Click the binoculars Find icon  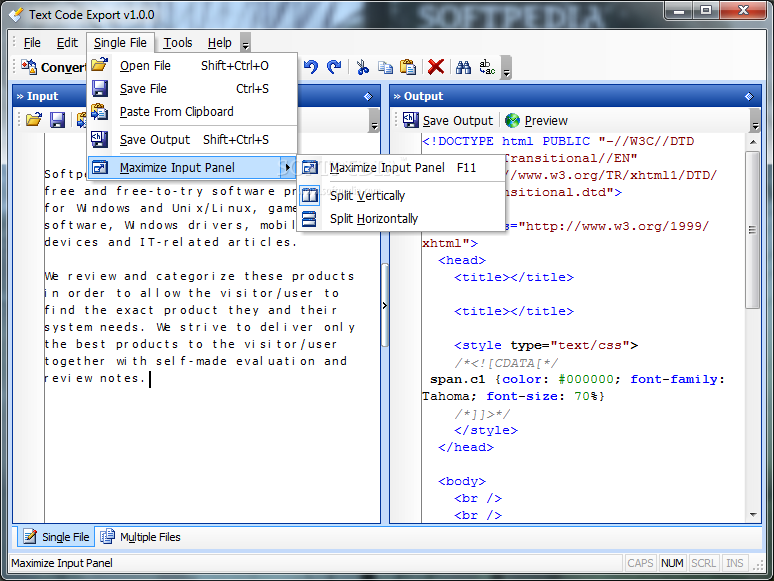463,67
